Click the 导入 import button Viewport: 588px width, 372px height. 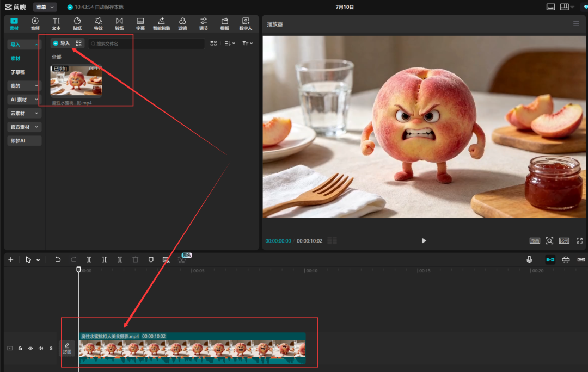coord(62,44)
